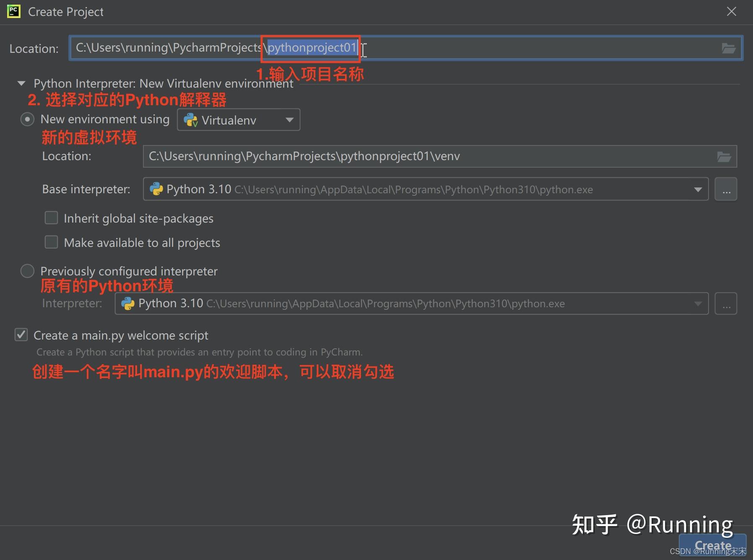Image resolution: width=753 pixels, height=560 pixels.
Task: Open Base interpreter browse dialog via ellipsis button
Action: (726, 189)
